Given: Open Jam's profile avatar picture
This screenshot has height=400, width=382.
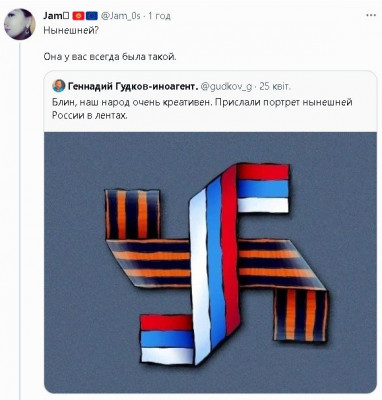Looking at the screenshot, I should (x=20, y=25).
